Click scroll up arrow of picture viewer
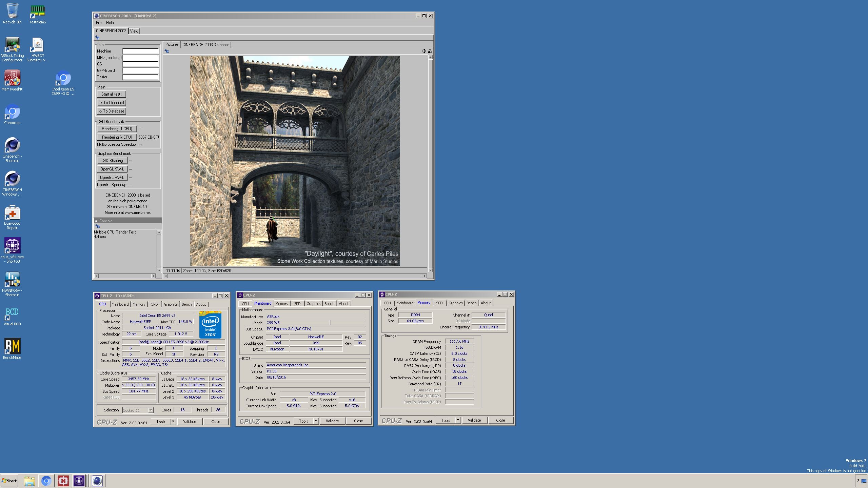868x488 pixels. click(x=430, y=57)
